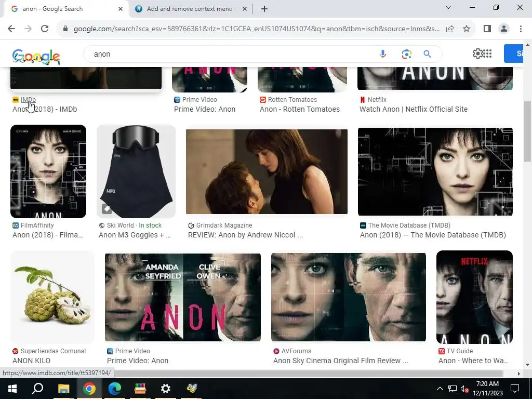Select the custard apple ANON KILO image

click(52, 297)
